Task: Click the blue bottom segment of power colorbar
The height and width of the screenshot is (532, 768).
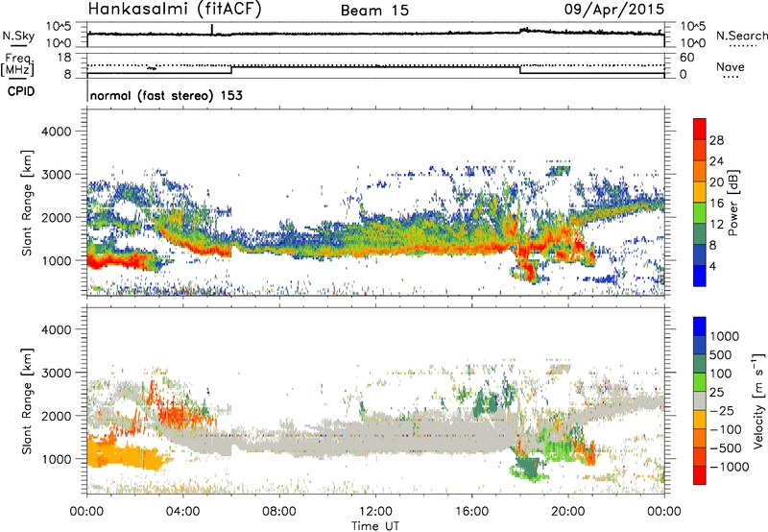Action: (700, 277)
